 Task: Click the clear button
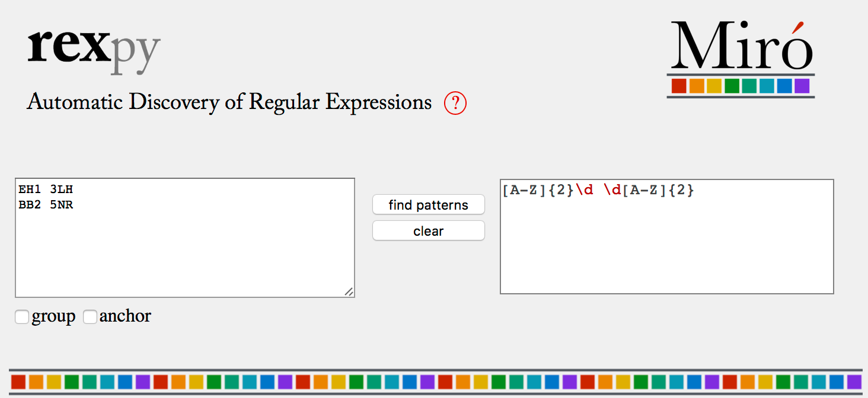point(429,231)
